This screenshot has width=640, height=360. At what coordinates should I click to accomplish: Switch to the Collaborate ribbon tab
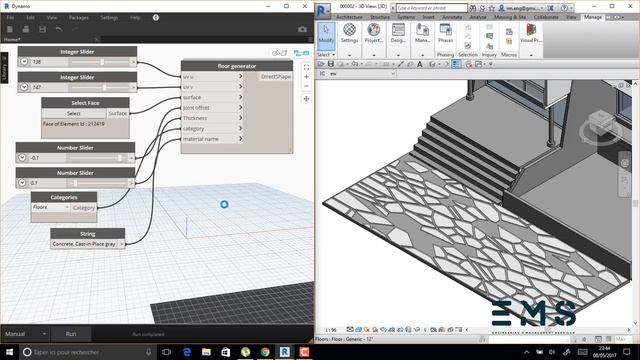click(546, 17)
